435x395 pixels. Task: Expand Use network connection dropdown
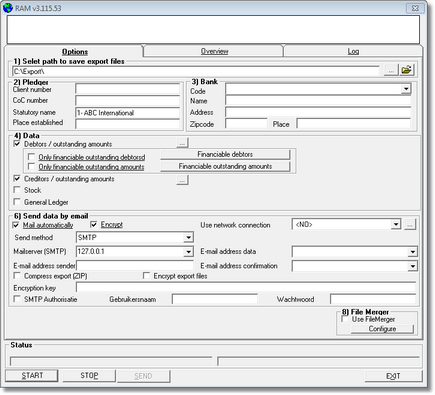coord(395,224)
